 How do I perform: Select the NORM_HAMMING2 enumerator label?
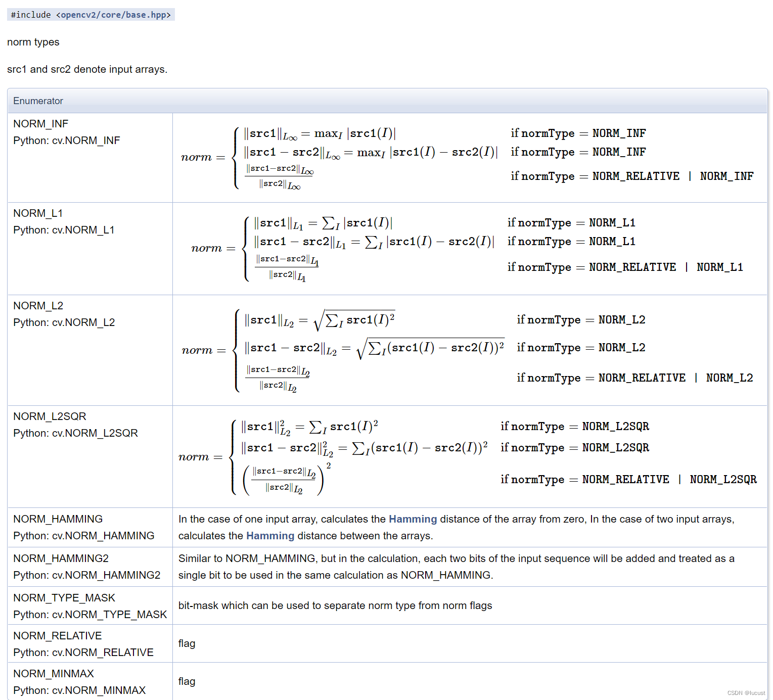61,558
